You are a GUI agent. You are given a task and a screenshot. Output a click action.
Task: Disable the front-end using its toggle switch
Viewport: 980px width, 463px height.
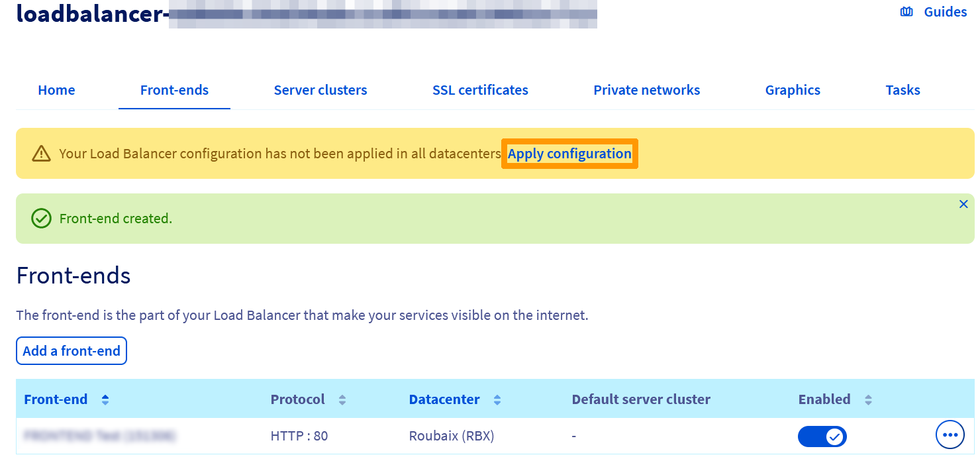point(822,436)
